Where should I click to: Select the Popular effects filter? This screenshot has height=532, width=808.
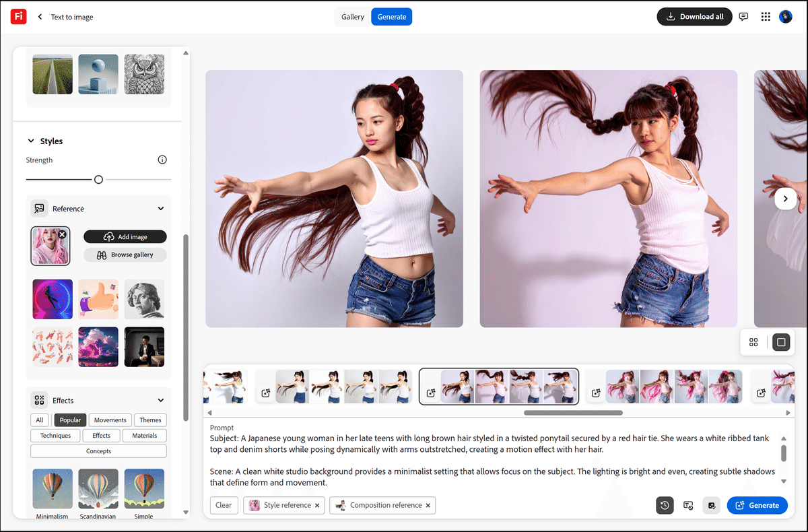point(70,420)
